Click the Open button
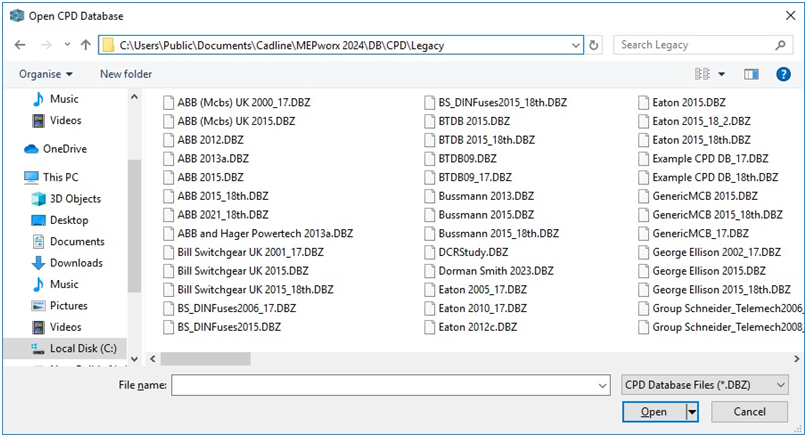806x436 pixels. pos(654,412)
